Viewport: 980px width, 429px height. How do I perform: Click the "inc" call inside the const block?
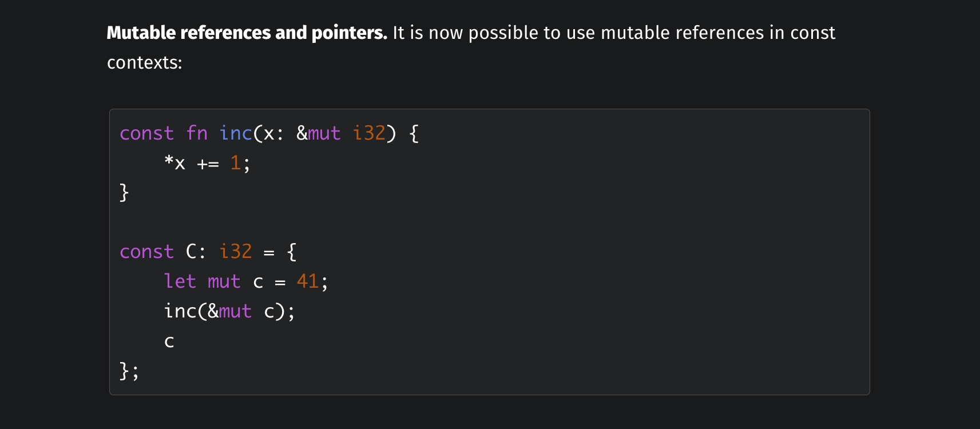point(180,311)
